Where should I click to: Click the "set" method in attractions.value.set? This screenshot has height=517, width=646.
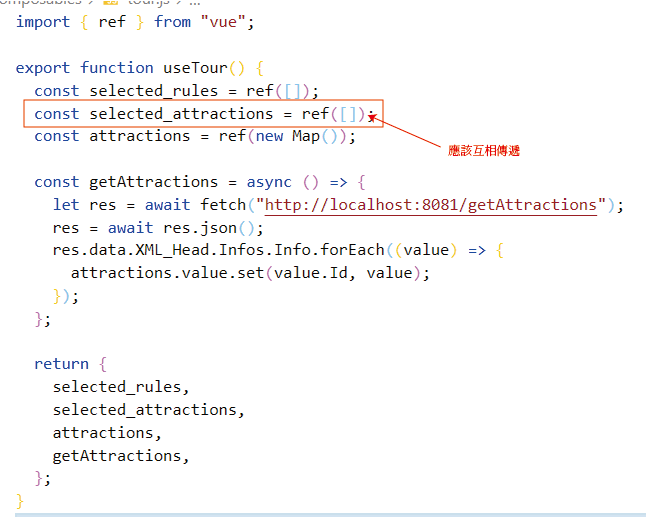click(250, 273)
